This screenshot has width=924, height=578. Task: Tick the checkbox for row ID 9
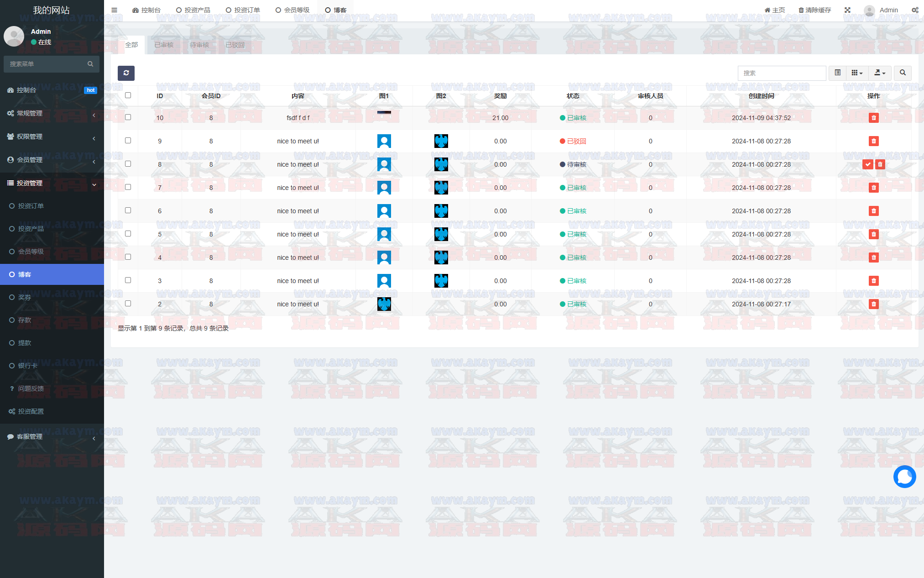[128, 141]
